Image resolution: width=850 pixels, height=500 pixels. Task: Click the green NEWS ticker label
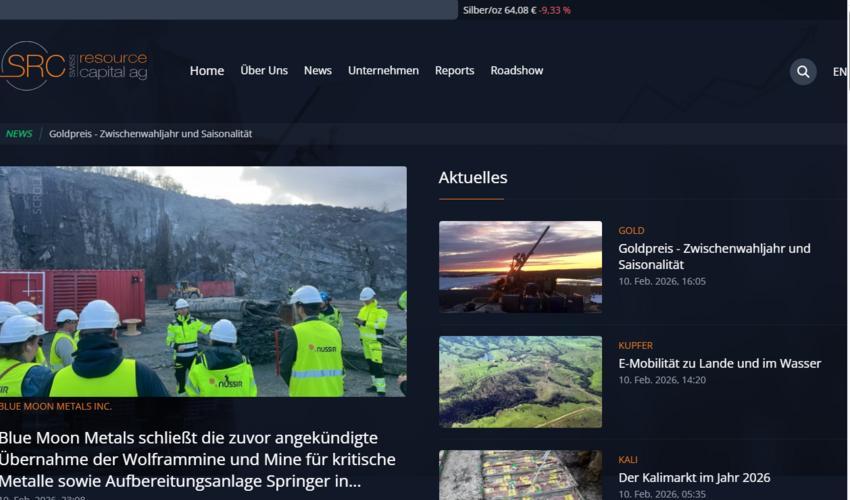tap(19, 134)
